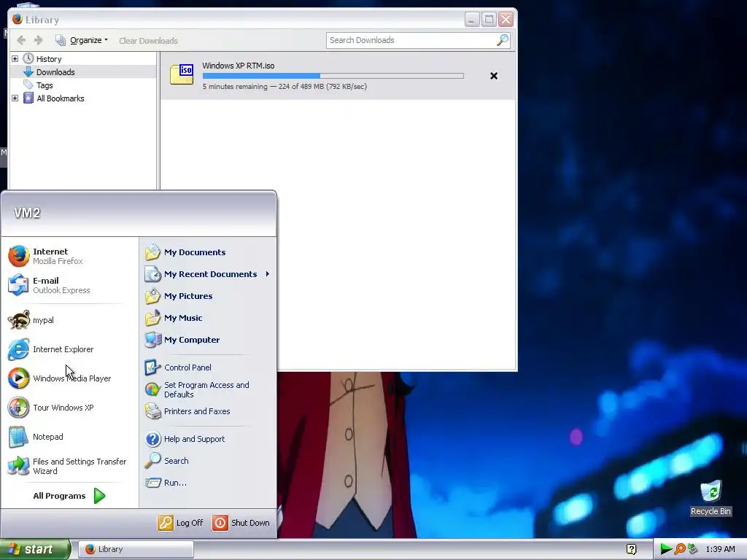Launch Files and Settings Transfer Wizard
Viewport: 747px width, 560px height.
tap(67, 466)
